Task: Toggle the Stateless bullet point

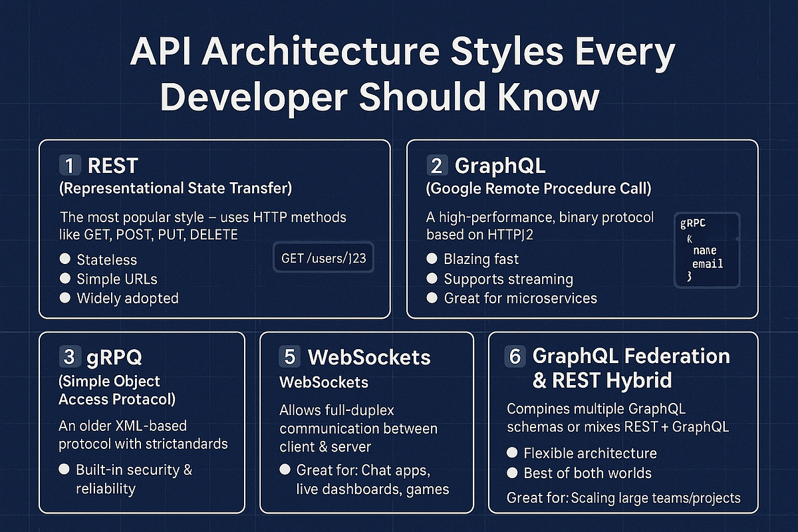Action: [65, 259]
